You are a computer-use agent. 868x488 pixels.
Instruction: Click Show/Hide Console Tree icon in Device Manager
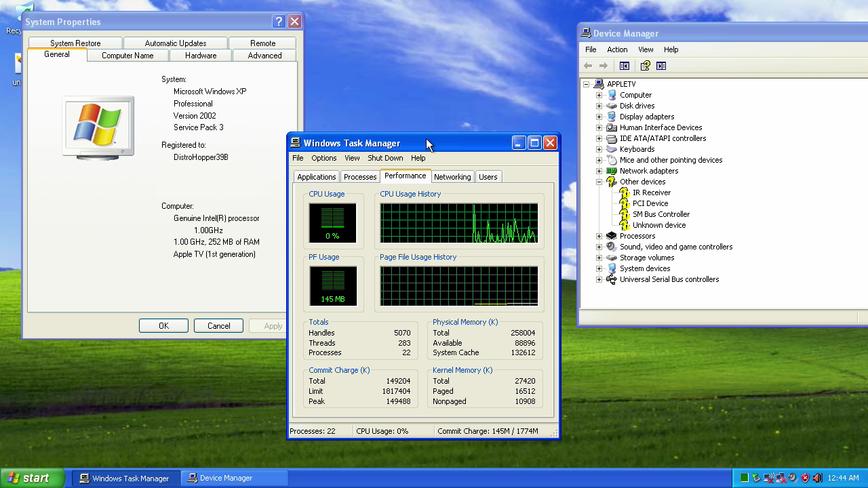(625, 66)
